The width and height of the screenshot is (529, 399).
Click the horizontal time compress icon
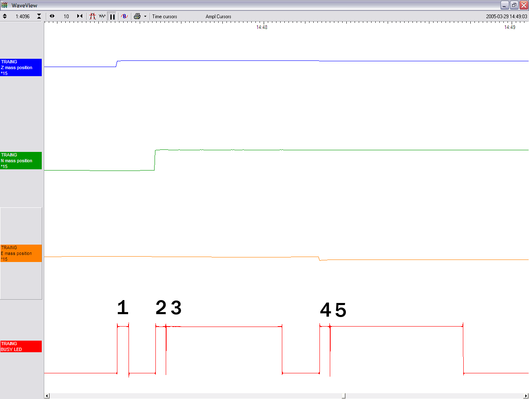click(x=80, y=16)
